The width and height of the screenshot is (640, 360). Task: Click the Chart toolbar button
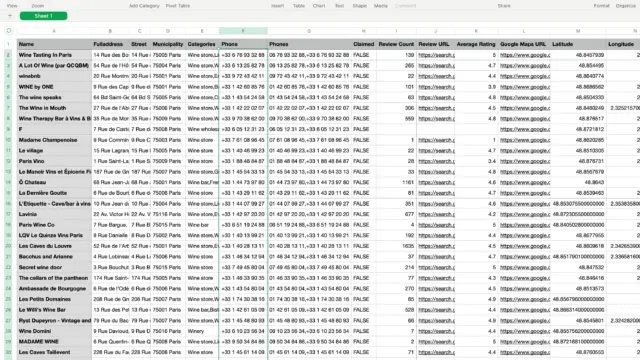click(319, 6)
